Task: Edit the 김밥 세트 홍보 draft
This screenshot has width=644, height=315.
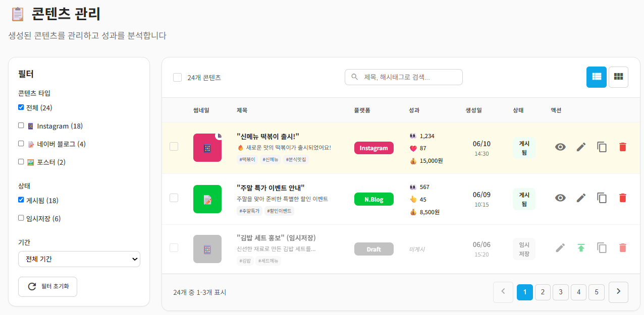Action: pos(560,248)
